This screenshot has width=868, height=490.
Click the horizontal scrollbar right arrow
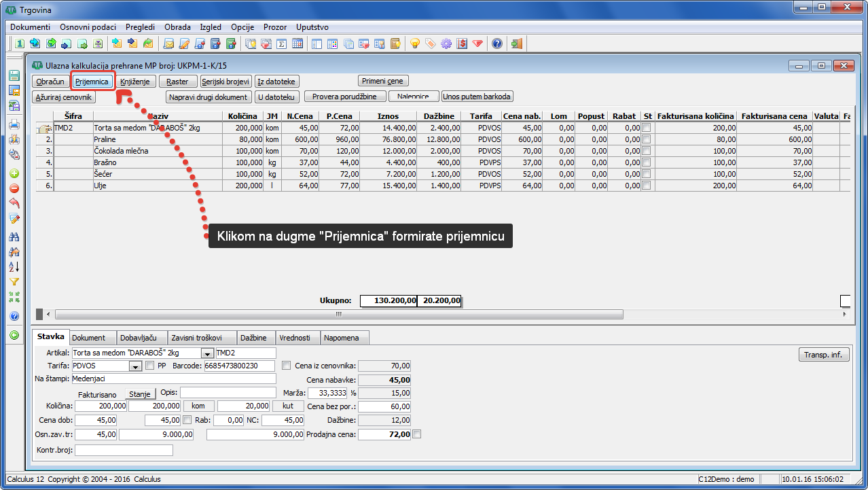pyautogui.click(x=844, y=315)
